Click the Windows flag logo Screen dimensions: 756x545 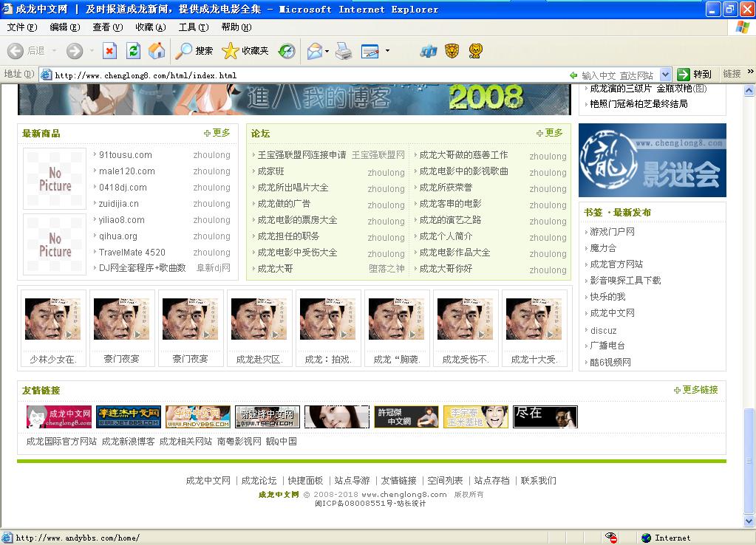tap(743, 27)
